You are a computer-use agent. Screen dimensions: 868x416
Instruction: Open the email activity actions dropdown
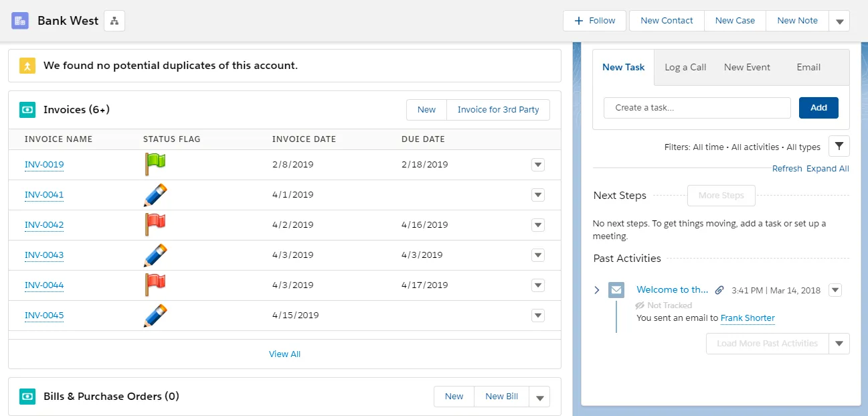pyautogui.click(x=835, y=290)
